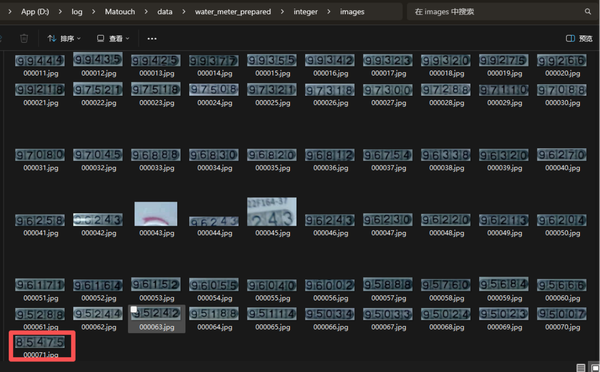The image size is (600, 372).
Task: Open the three-dot more options menu
Action: tap(152, 39)
